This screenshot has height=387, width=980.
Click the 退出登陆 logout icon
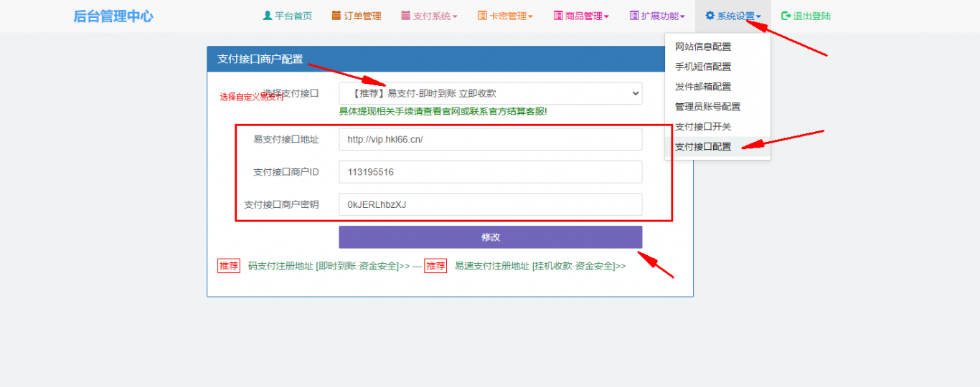coord(786,16)
